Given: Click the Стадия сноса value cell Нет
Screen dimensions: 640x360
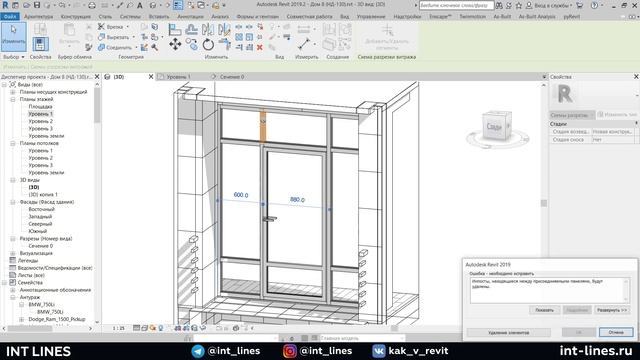Looking at the screenshot, I should pos(612,140).
